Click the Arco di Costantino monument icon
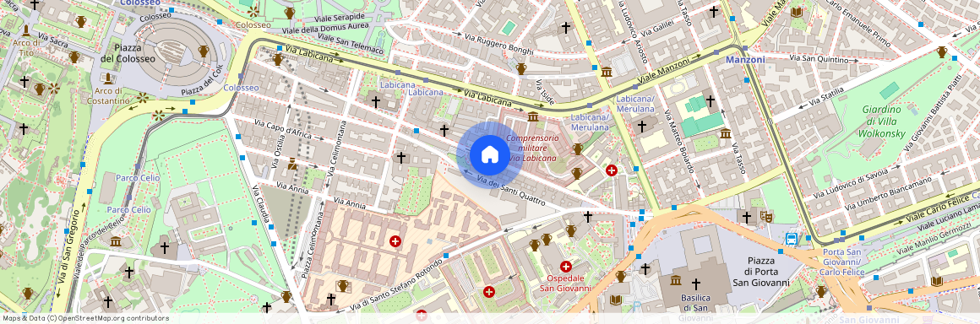 [108, 78]
